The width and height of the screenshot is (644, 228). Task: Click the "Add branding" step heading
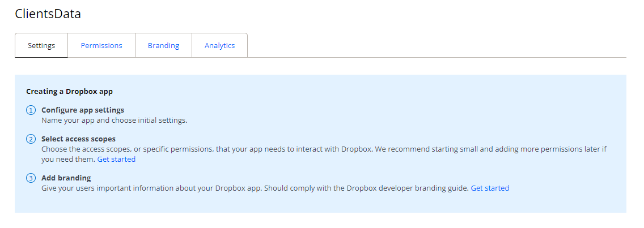[66, 178]
